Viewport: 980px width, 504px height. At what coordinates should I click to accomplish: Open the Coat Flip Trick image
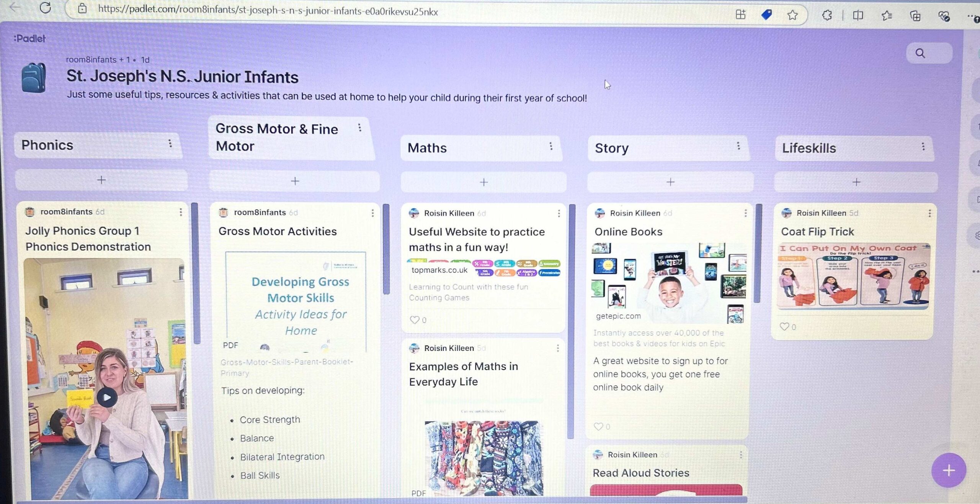pyautogui.click(x=854, y=277)
